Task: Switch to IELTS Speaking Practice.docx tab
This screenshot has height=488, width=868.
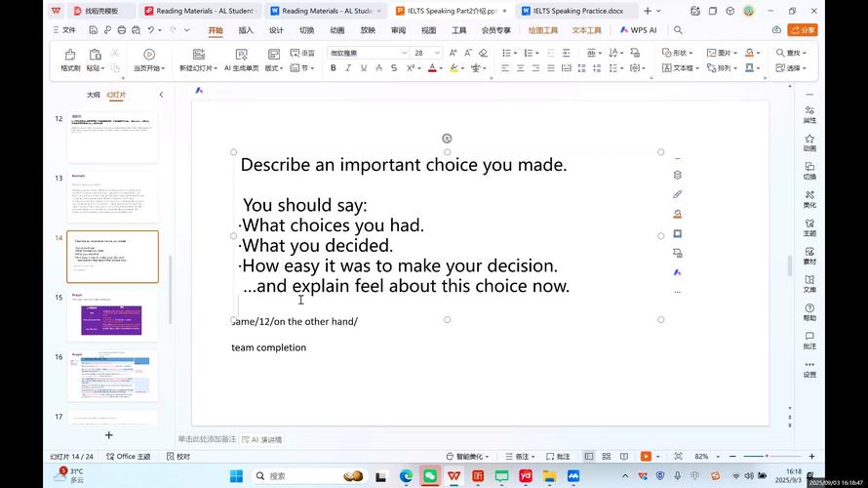Action: pyautogui.click(x=572, y=11)
